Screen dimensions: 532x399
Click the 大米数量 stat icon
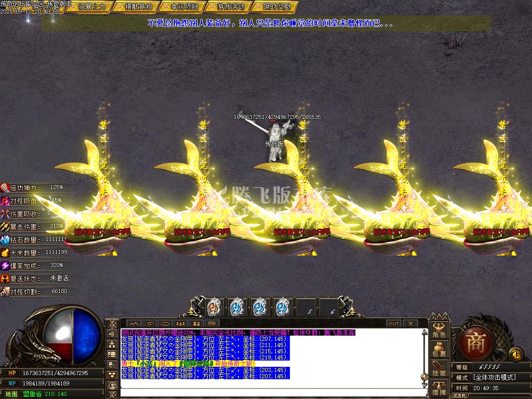[5, 253]
